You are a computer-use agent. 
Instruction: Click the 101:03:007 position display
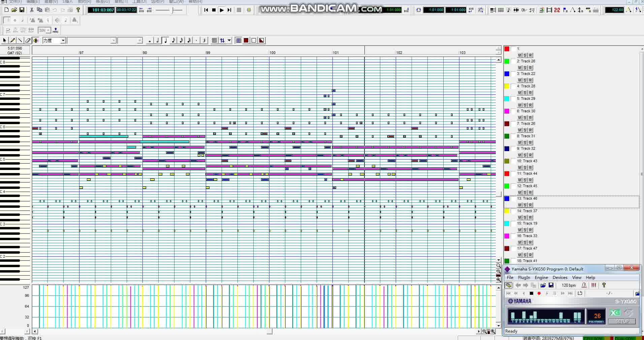point(101,10)
